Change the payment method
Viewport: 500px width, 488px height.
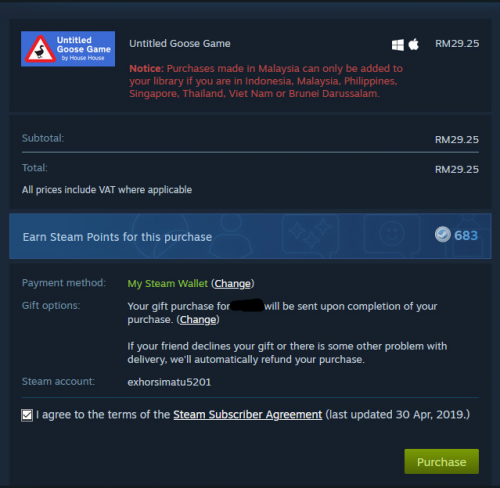(232, 284)
